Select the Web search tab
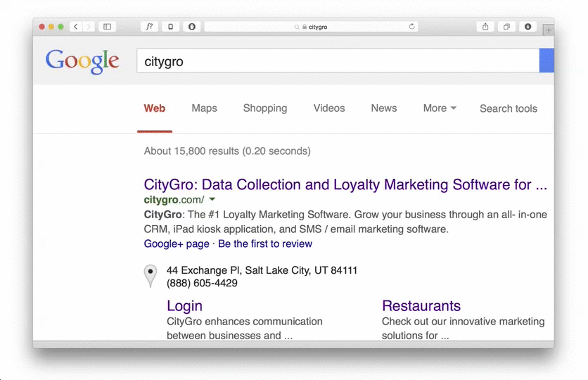The image size is (588, 380). coord(155,108)
